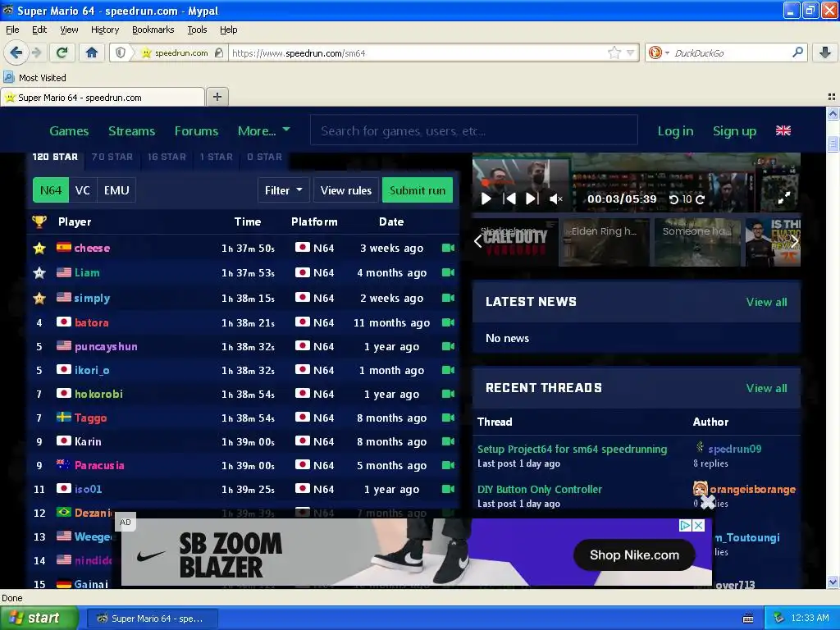This screenshot has height=630, width=840.
Task: Expand the video to fullscreen
Action: [783, 199]
